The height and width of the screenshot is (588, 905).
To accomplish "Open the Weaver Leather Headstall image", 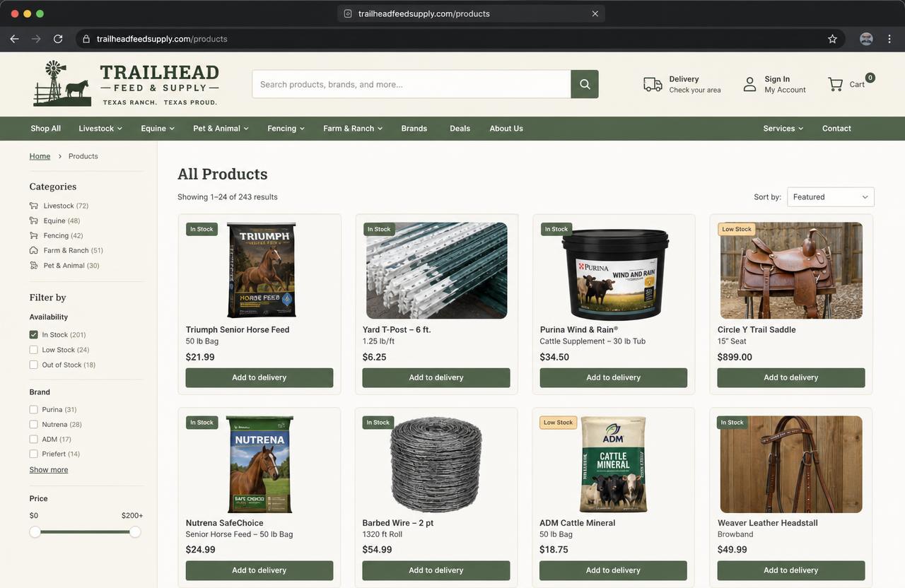I will point(791,464).
